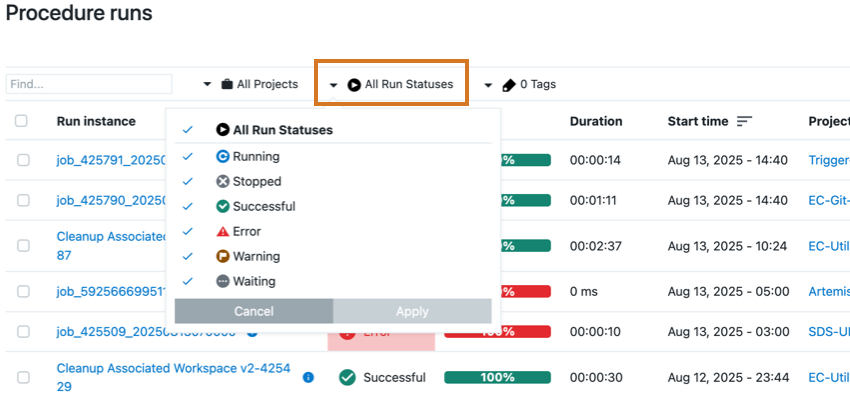Expand the 0 Tags filter dropdown
The width and height of the screenshot is (850, 401).
(520, 85)
